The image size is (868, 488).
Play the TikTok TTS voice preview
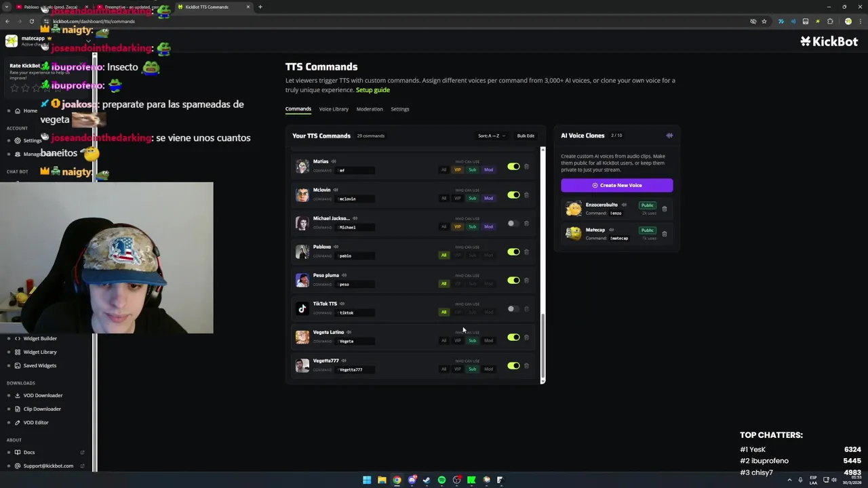[x=342, y=304]
